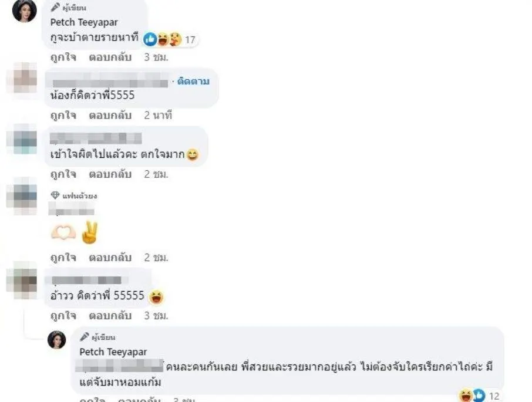The height and width of the screenshot is (402, 532).
Task: Reply to the เข้าใจผิดไปแล้วคะ comment
Action: click(110, 174)
